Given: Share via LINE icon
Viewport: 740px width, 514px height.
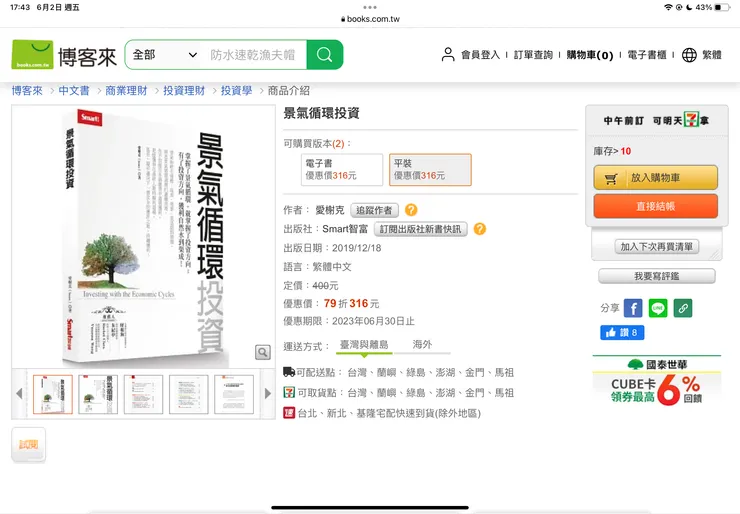Looking at the screenshot, I should pyautogui.click(x=658, y=308).
